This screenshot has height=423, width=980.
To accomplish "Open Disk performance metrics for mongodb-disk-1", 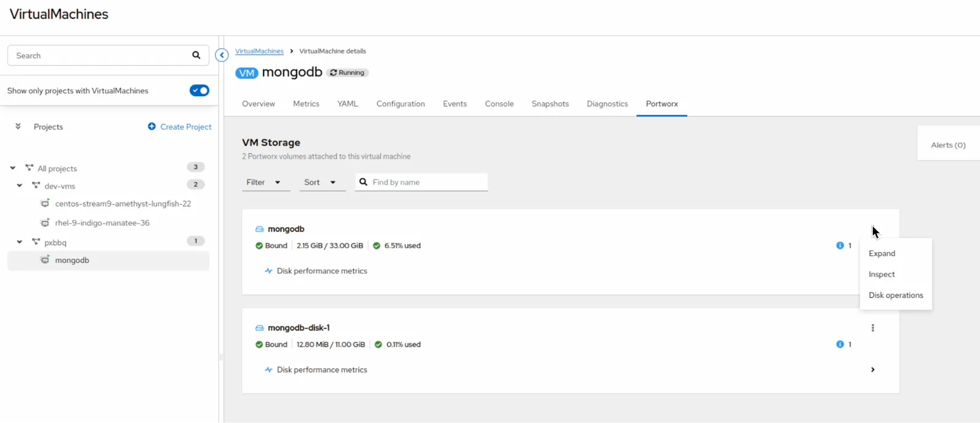I will (x=322, y=370).
